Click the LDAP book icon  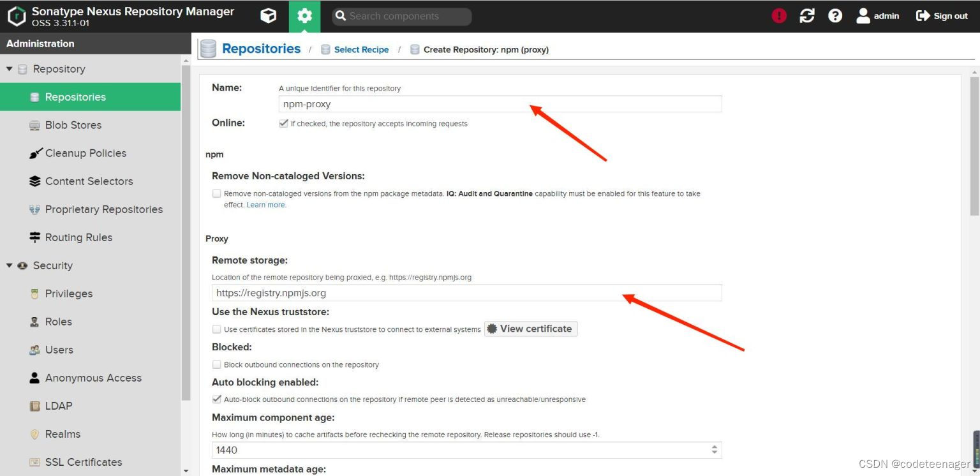click(34, 406)
